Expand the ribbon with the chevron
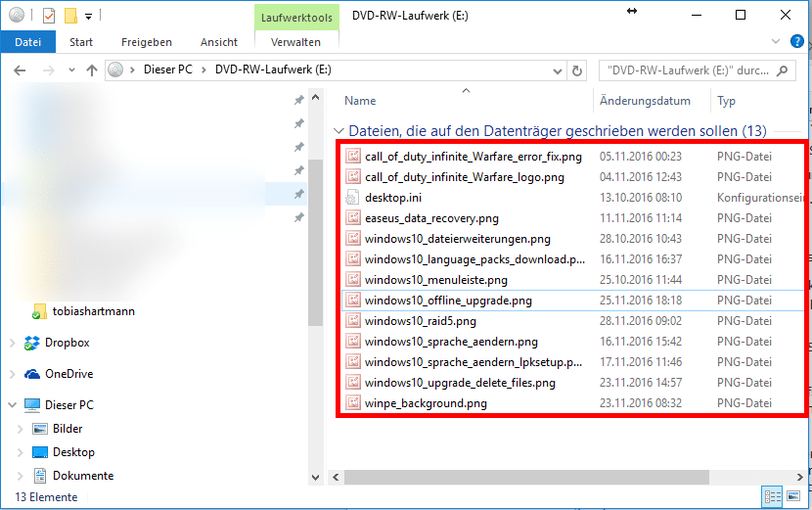Screen dimensions: 812x510 (x=776, y=41)
